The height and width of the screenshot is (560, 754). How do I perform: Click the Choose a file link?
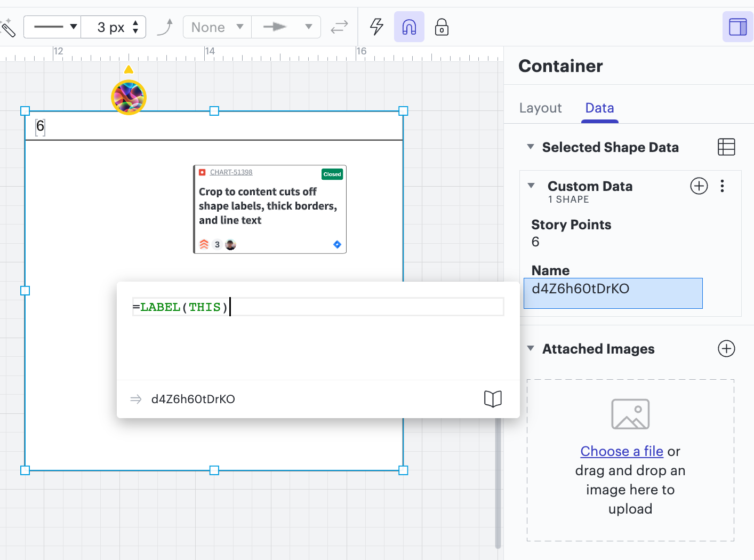pos(622,451)
